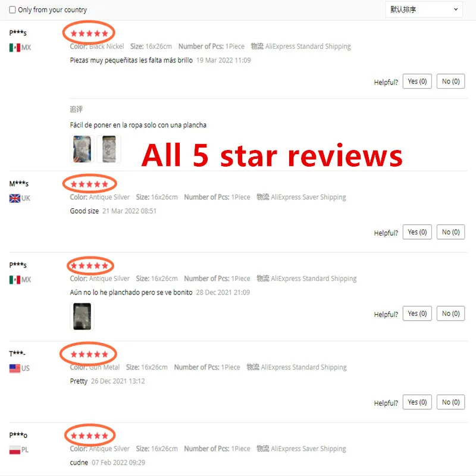Open the 默认排序 sort dropdown
The height and width of the screenshot is (476, 476).
point(424,10)
